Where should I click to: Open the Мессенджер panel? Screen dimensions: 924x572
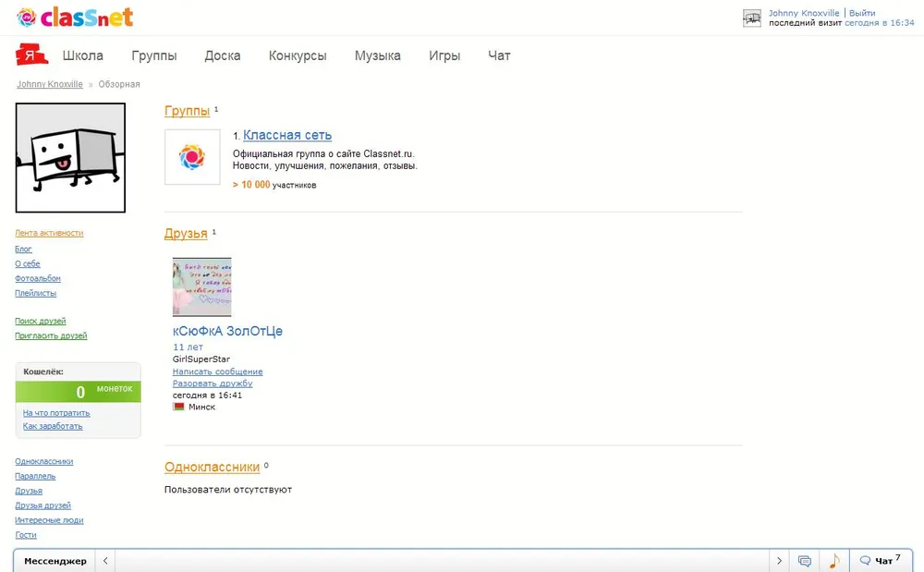point(55,561)
